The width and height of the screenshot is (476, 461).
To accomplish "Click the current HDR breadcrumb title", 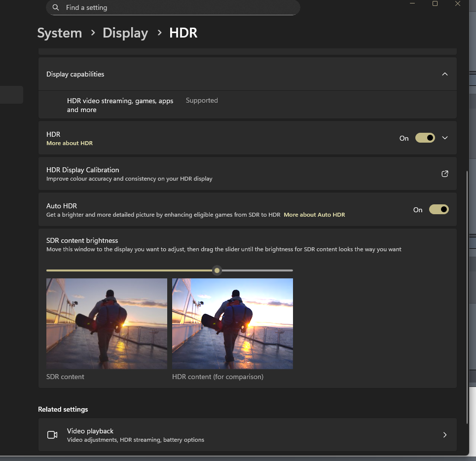I will pos(183,33).
